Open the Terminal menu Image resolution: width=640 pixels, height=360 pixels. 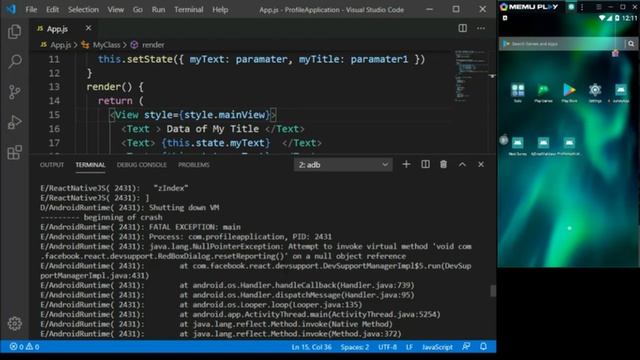coord(189,9)
